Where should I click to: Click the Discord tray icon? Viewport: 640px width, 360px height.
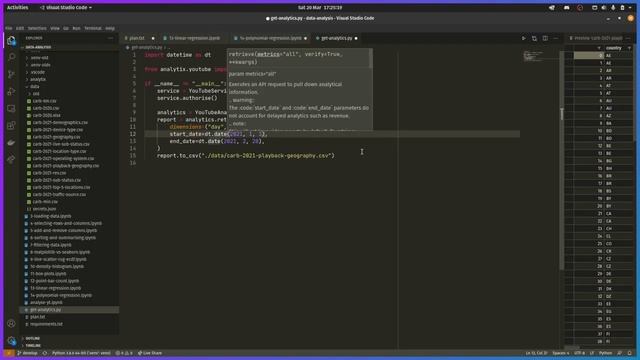(567, 7)
